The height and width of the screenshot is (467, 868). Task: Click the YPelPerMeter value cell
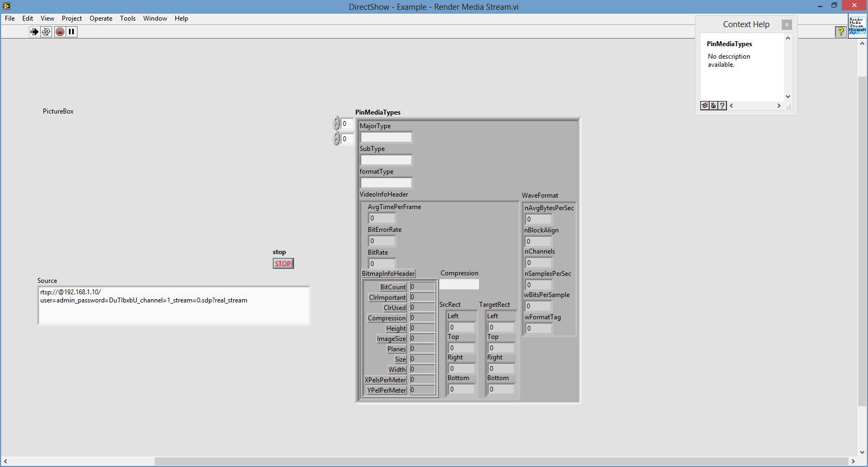(422, 390)
